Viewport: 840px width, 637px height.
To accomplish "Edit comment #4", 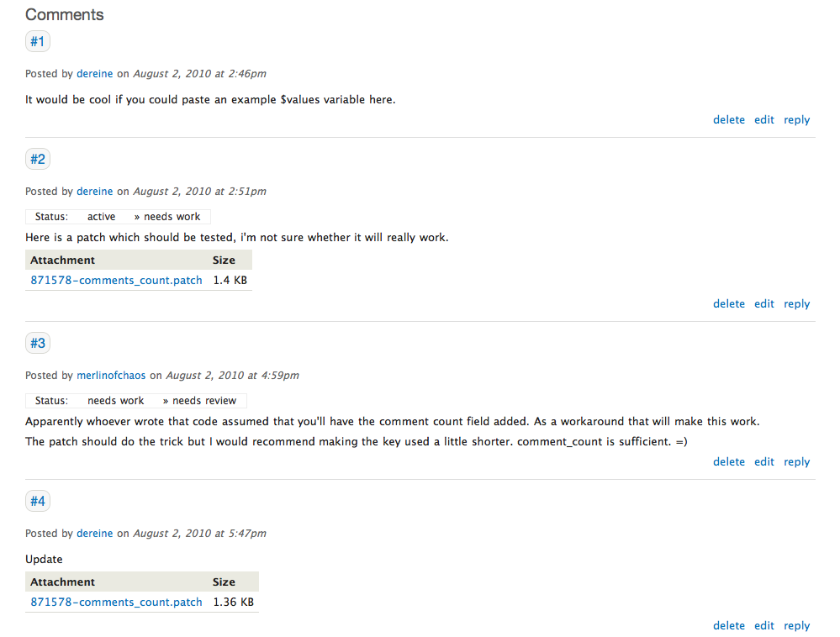I will [763, 626].
